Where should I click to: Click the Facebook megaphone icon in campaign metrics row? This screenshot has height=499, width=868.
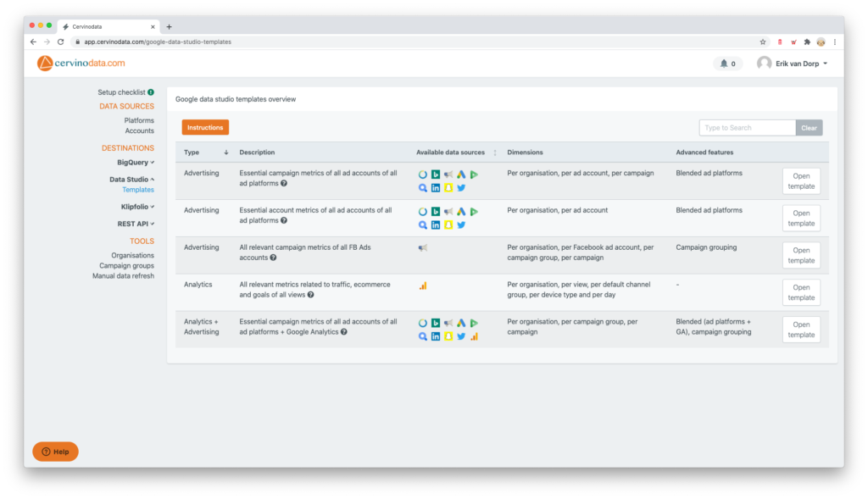click(x=448, y=175)
